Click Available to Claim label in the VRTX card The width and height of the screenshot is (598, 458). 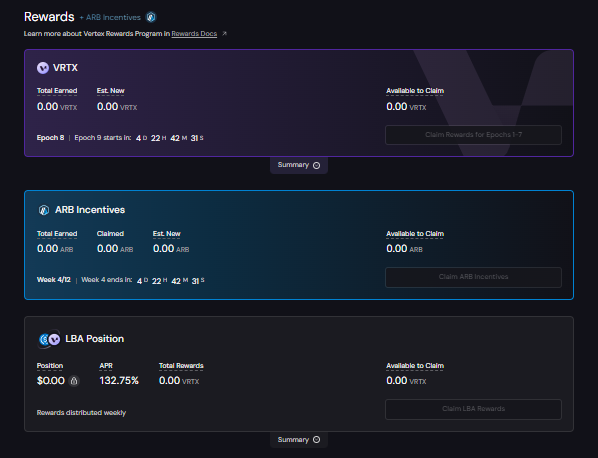pos(415,91)
